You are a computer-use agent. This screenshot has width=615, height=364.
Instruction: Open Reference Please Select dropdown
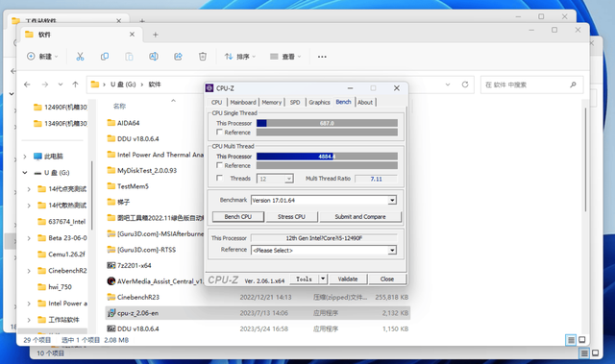coord(392,250)
